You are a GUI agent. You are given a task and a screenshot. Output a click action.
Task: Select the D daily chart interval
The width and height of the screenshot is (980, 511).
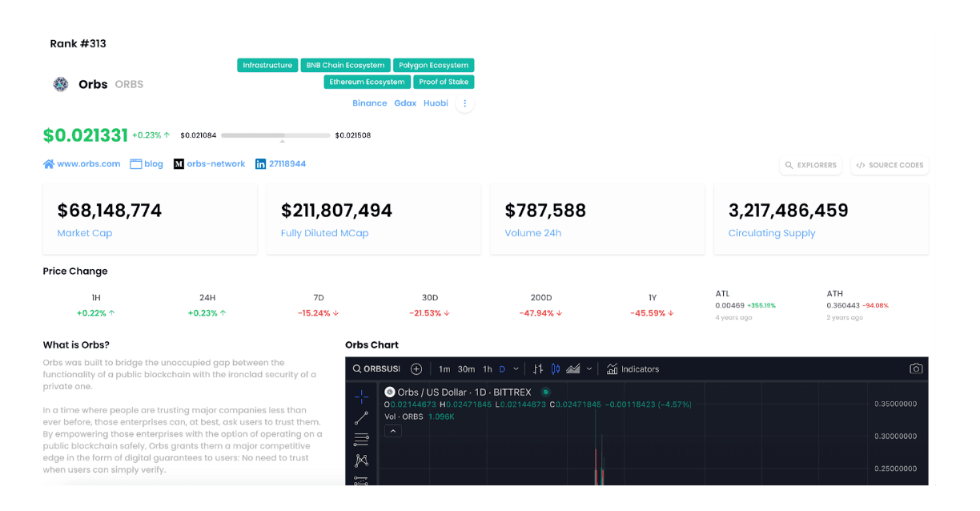[502, 369]
